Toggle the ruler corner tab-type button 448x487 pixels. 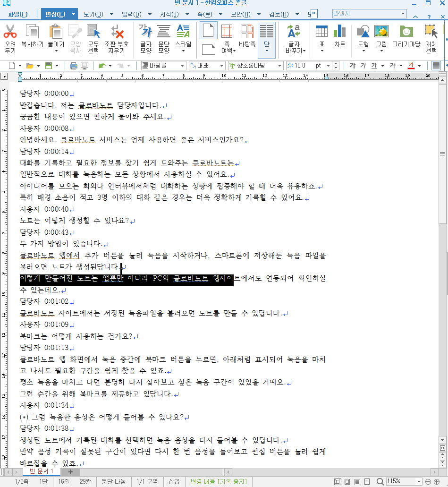click(4, 77)
